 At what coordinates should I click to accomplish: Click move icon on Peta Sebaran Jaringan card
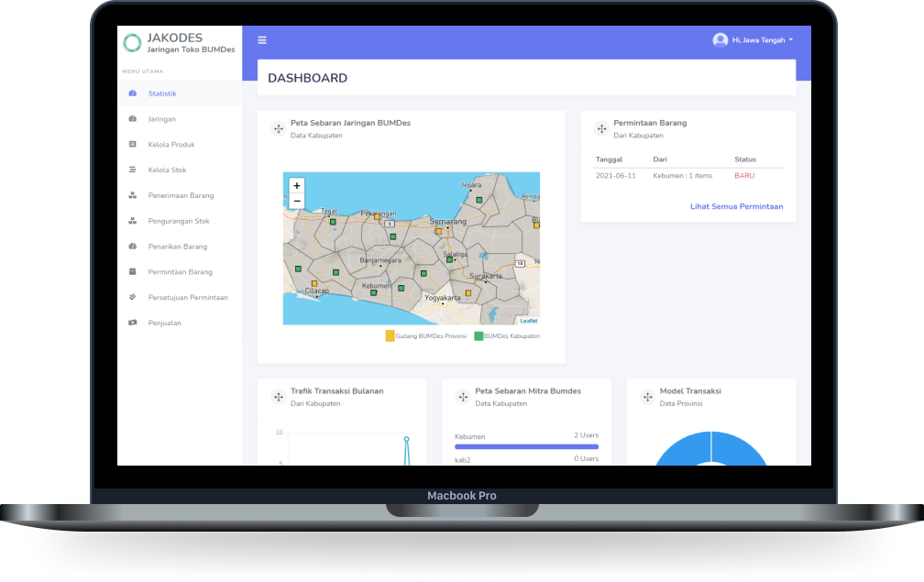pyautogui.click(x=278, y=128)
